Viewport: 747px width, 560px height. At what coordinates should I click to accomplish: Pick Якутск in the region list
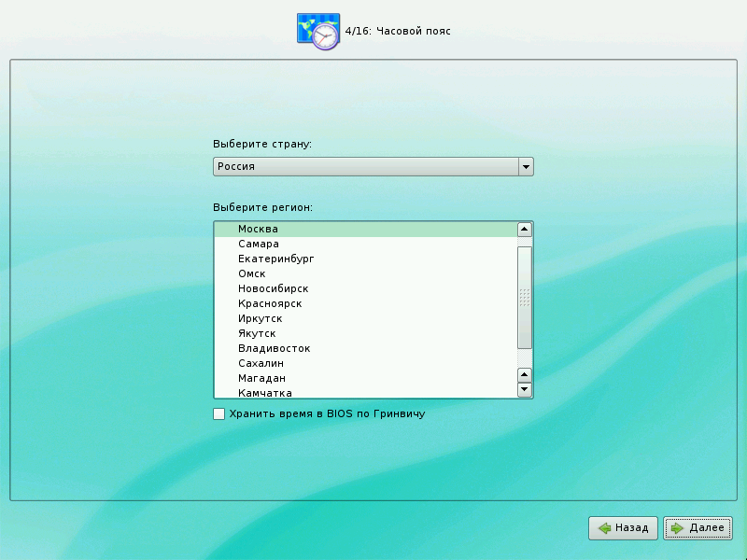[257, 333]
